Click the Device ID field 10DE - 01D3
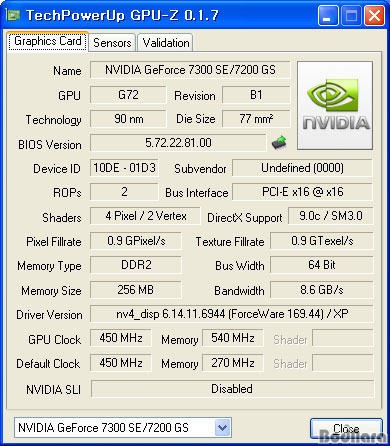The image size is (390, 446). [x=124, y=168]
